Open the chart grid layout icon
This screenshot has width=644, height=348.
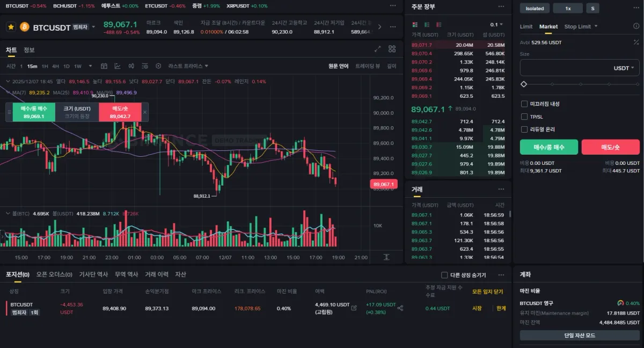pyautogui.click(x=392, y=49)
